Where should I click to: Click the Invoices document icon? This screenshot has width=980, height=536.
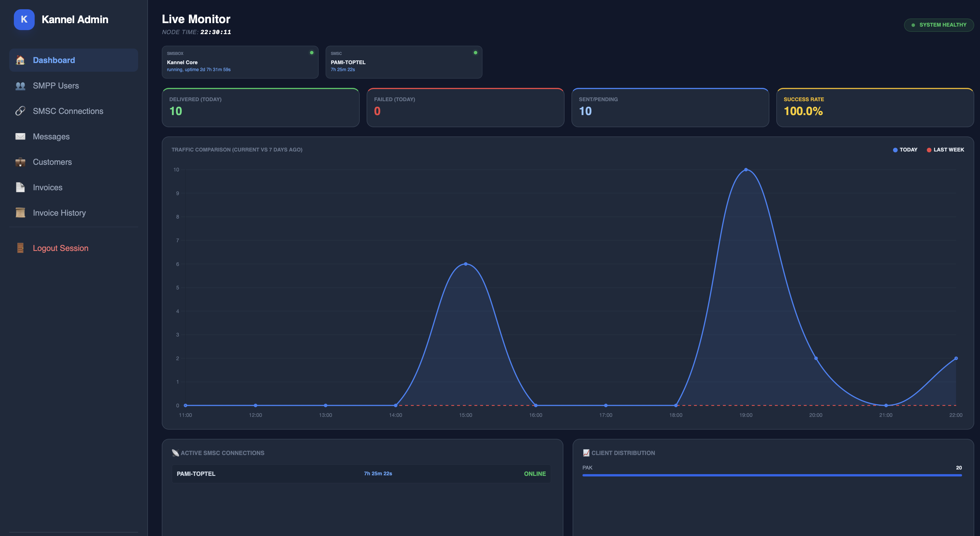20,187
